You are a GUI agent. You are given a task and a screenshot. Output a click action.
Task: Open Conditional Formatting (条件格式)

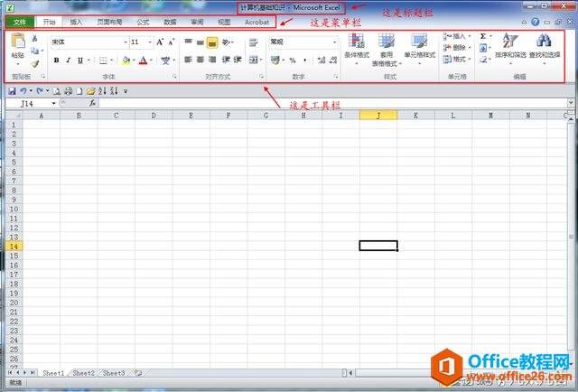click(x=357, y=48)
